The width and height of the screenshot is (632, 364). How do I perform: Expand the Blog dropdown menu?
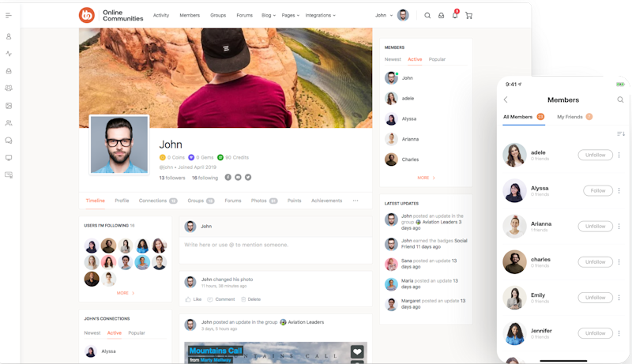tap(269, 15)
